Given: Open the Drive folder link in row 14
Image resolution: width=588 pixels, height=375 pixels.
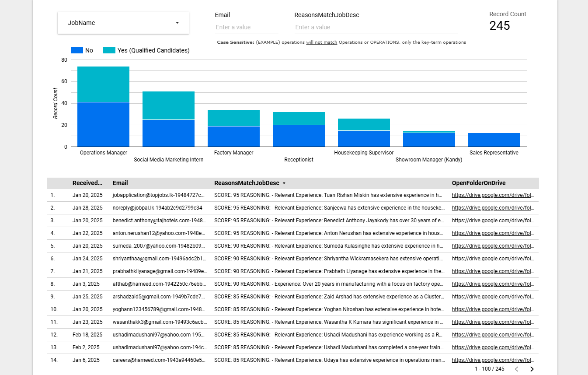Looking at the screenshot, I should [493, 360].
